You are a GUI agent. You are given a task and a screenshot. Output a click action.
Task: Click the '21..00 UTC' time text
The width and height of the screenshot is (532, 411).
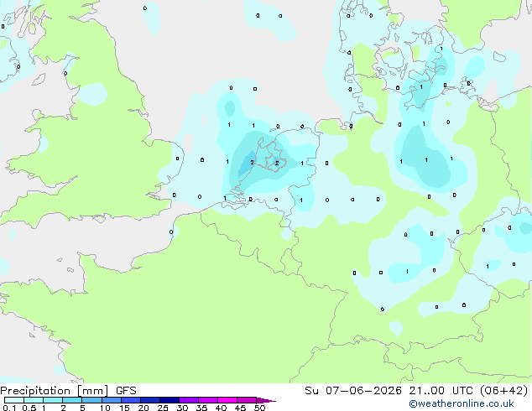click(441, 391)
